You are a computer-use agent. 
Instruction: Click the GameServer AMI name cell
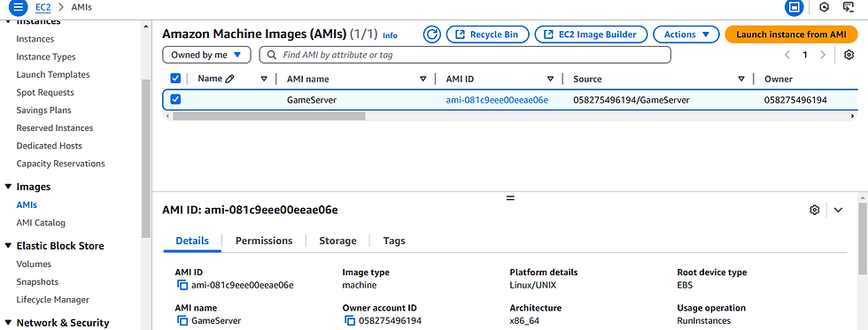[312, 100]
